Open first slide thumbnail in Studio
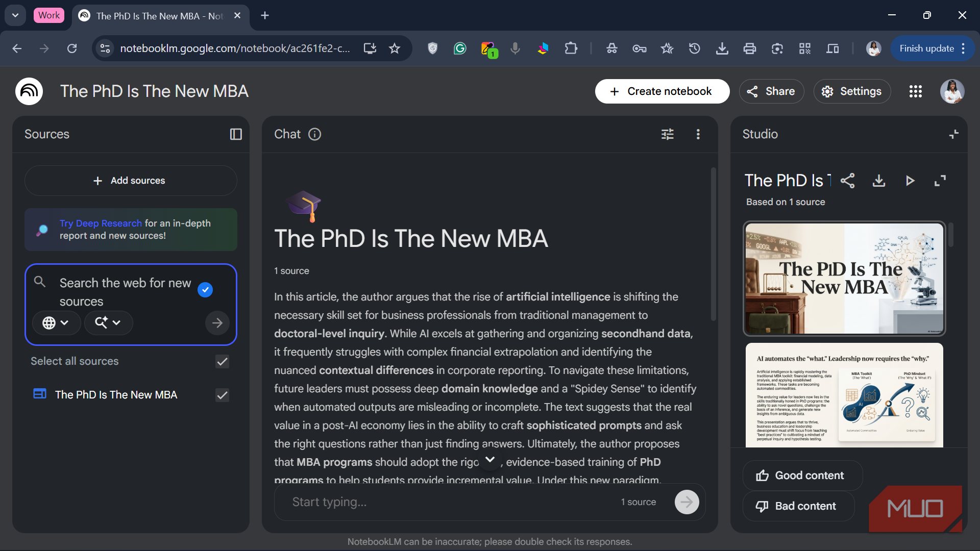This screenshot has width=980, height=551. (x=844, y=279)
